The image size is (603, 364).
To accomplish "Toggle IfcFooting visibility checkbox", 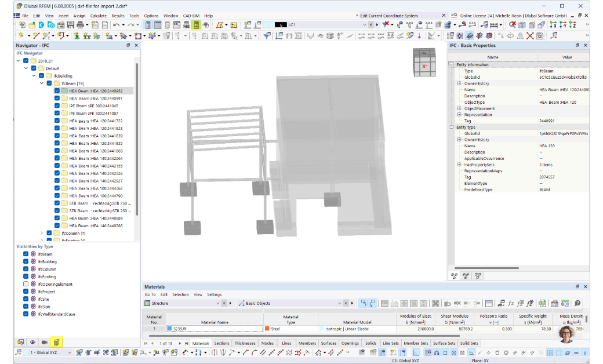I will (26, 276).
